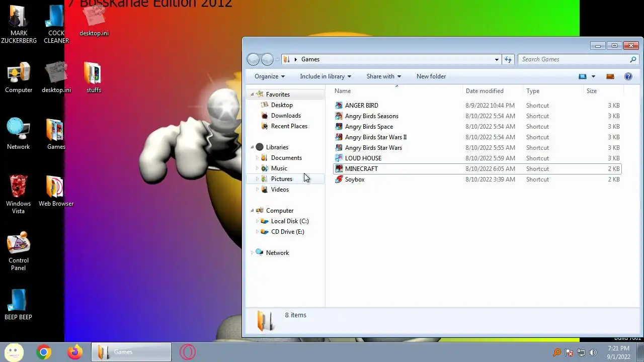The width and height of the screenshot is (644, 362).
Task: Select desktop.ini icon beside the stuffs folder
Action: (x=56, y=78)
